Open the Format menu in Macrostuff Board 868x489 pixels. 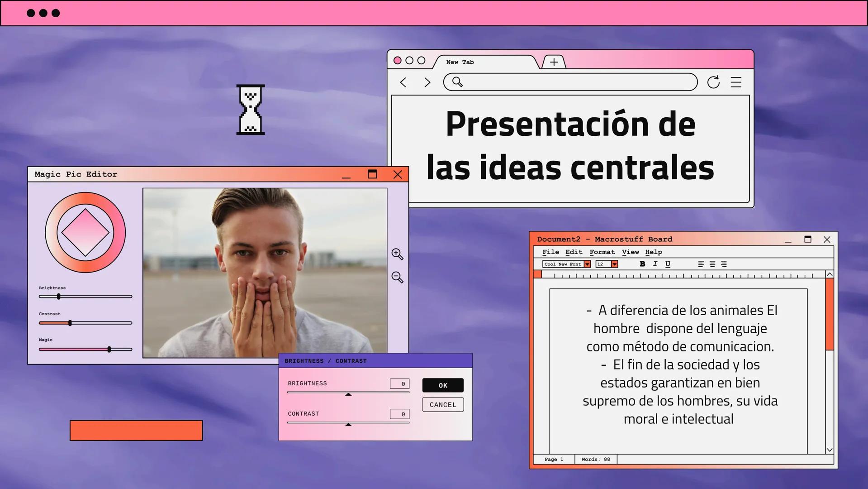click(602, 252)
